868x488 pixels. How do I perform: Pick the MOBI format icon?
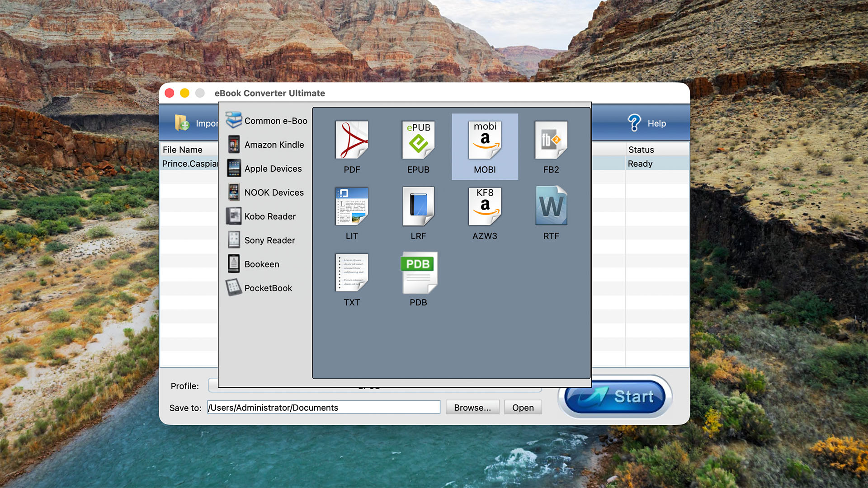coord(485,140)
